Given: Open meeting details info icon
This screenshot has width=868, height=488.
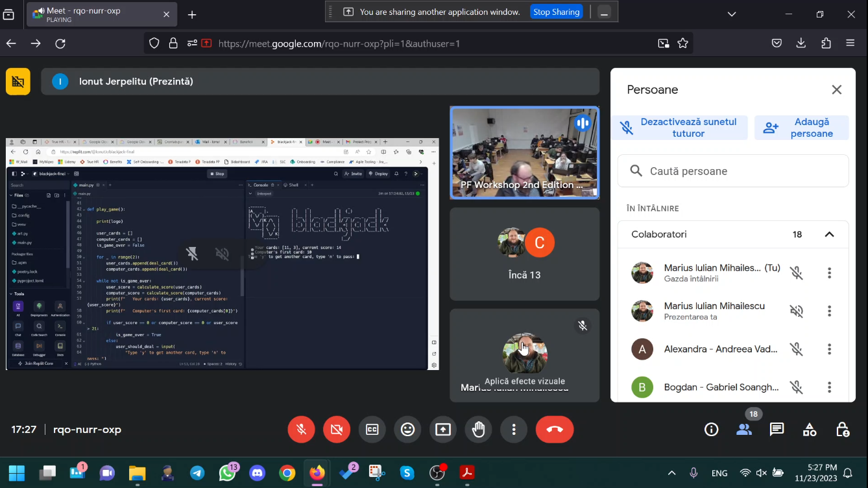Looking at the screenshot, I should tap(712, 430).
